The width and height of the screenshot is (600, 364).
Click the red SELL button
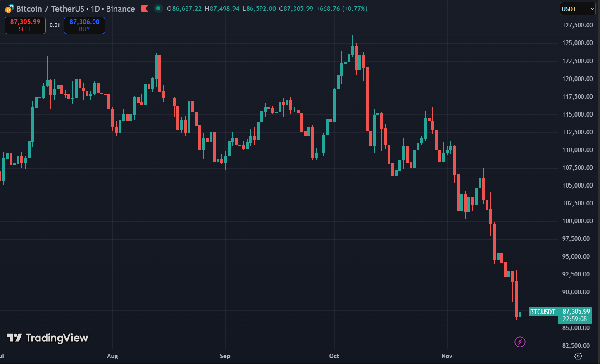25,25
